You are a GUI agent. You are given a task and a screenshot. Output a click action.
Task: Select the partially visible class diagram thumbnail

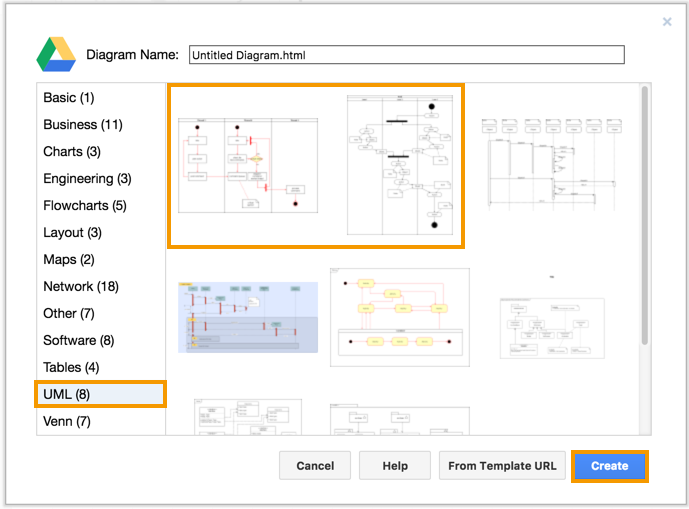248,417
